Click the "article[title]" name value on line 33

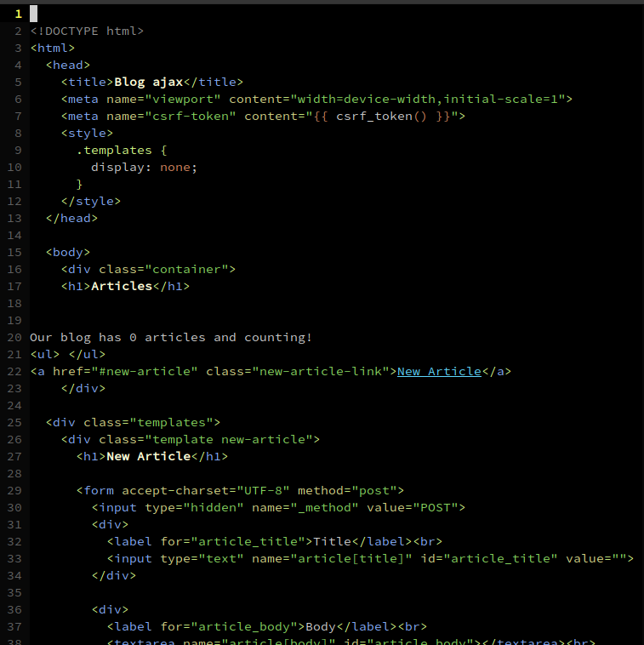pos(351,558)
